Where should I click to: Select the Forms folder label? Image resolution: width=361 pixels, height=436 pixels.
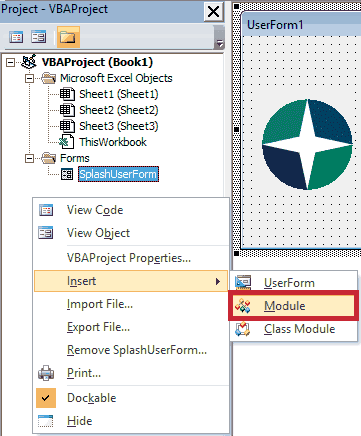[x=75, y=158]
